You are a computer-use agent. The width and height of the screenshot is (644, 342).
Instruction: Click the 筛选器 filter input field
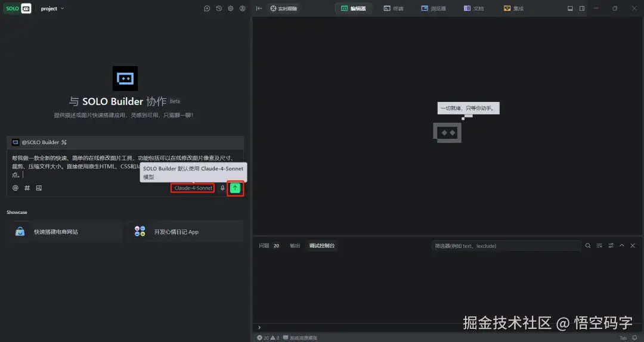click(506, 246)
